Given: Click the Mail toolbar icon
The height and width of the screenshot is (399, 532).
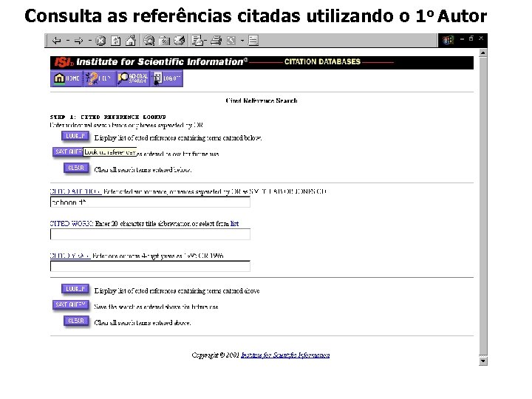Looking at the screenshot, I should click(x=198, y=41).
